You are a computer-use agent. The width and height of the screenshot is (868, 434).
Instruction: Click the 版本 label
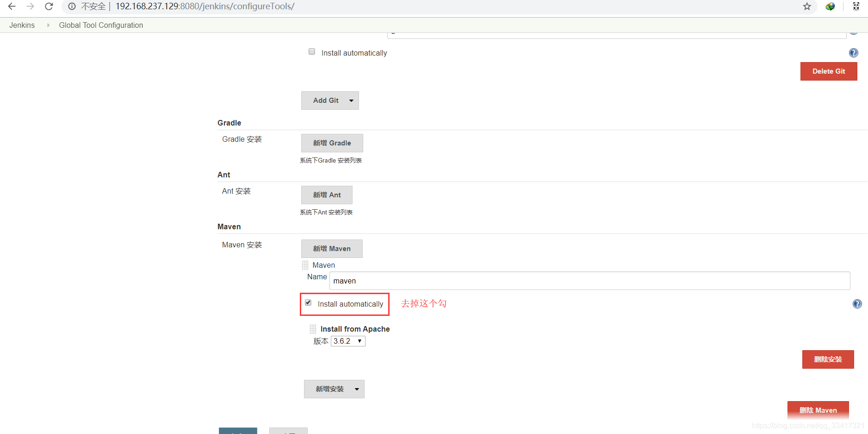pos(321,341)
